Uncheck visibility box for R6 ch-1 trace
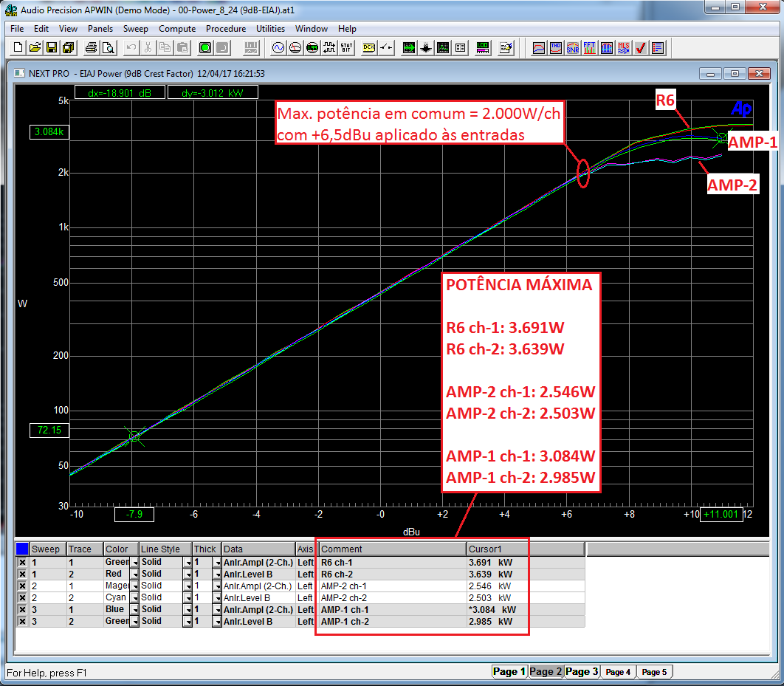Image resolution: width=784 pixels, height=686 pixels. [22, 562]
